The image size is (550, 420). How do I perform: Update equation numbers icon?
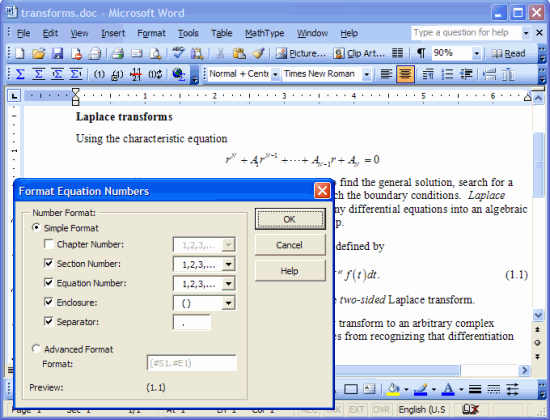click(x=155, y=74)
